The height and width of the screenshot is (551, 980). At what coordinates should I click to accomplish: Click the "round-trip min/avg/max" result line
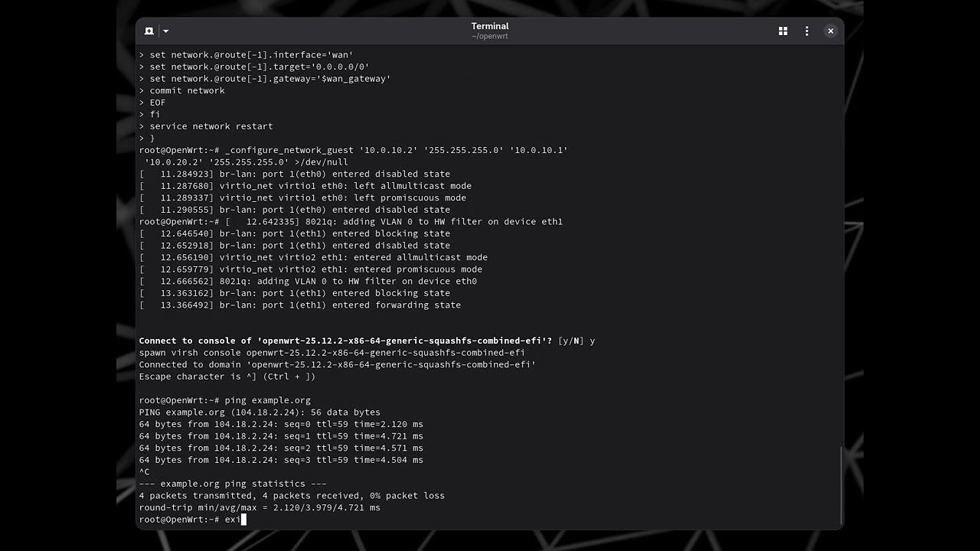260,507
